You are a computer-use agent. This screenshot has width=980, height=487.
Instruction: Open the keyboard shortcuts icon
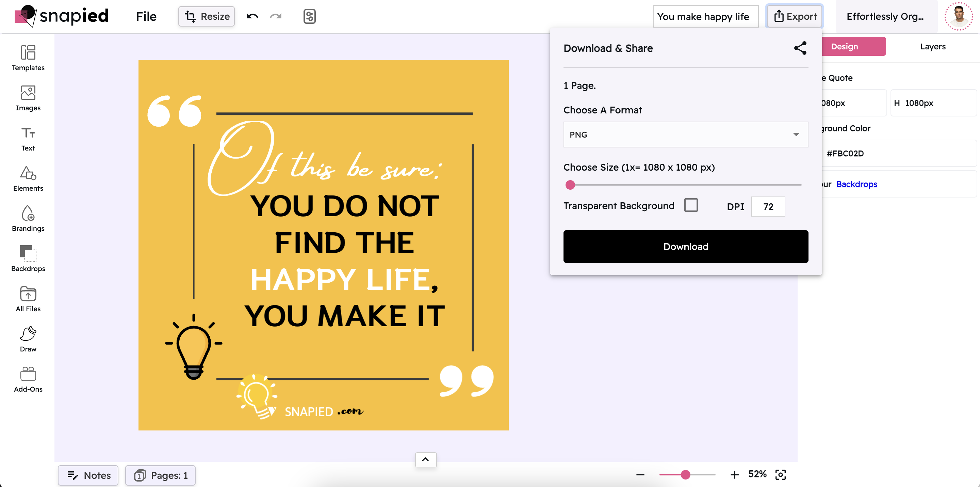pos(309,16)
